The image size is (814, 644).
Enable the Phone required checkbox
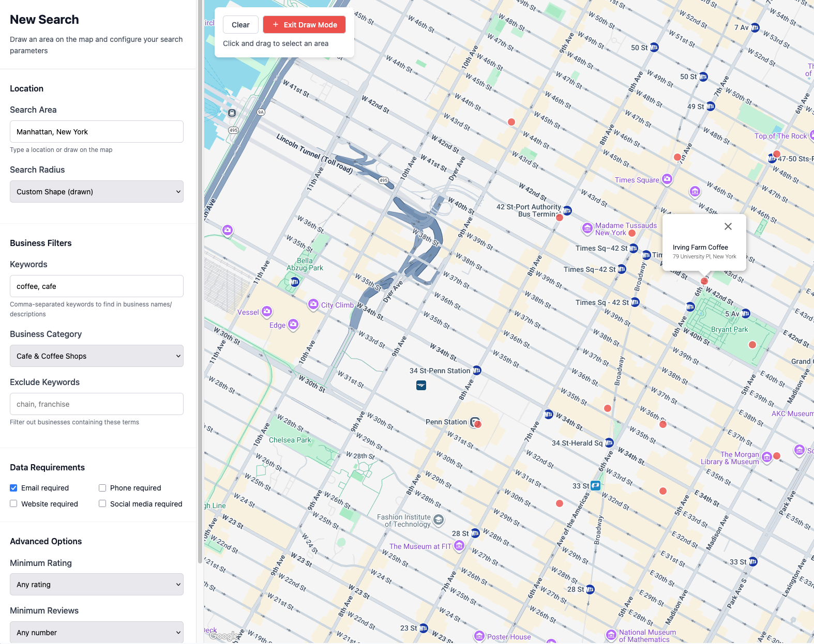pos(102,488)
